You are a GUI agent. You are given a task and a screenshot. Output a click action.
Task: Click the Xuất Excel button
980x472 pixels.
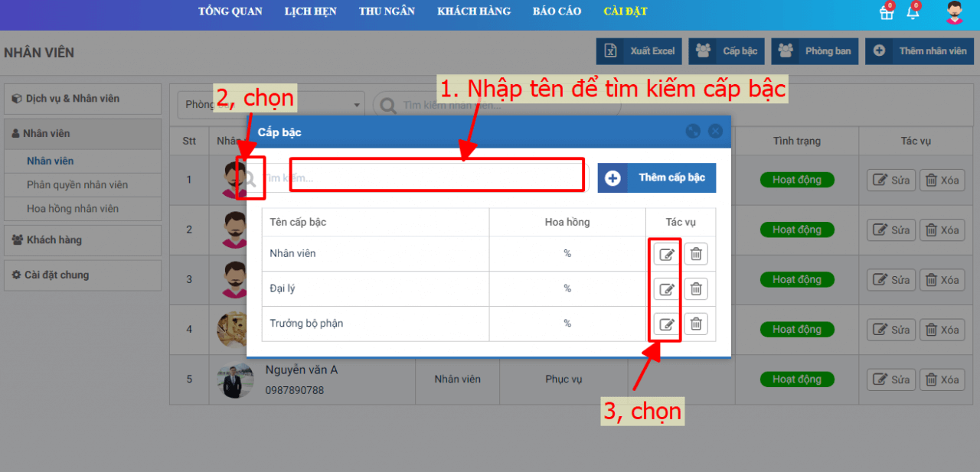[x=639, y=51]
